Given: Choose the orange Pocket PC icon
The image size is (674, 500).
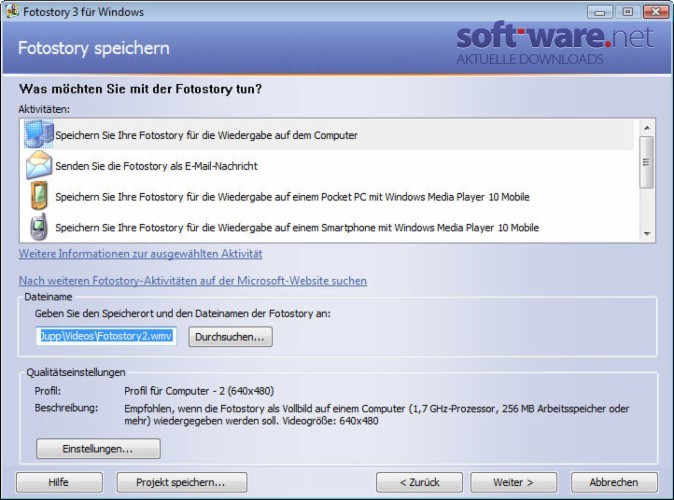Looking at the screenshot, I should pyautogui.click(x=39, y=196).
